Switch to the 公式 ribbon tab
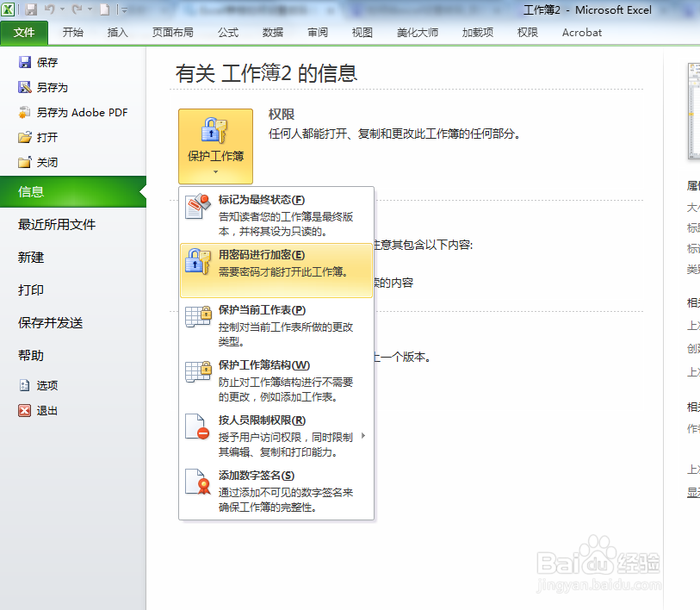 (x=228, y=33)
